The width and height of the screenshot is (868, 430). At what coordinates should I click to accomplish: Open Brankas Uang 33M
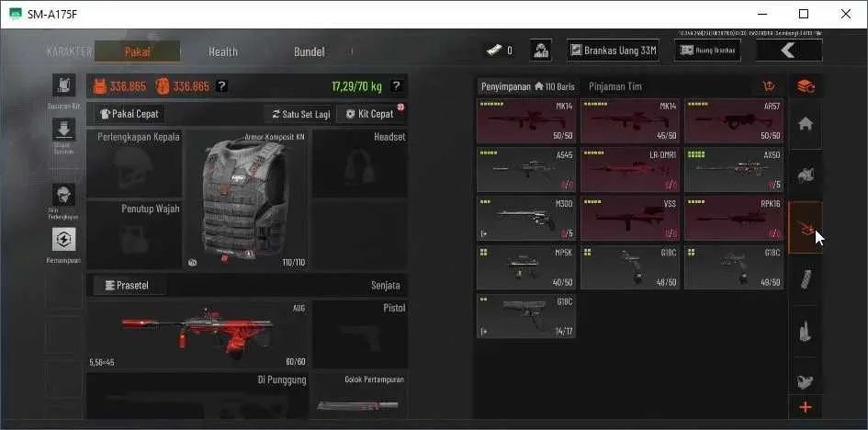click(613, 51)
